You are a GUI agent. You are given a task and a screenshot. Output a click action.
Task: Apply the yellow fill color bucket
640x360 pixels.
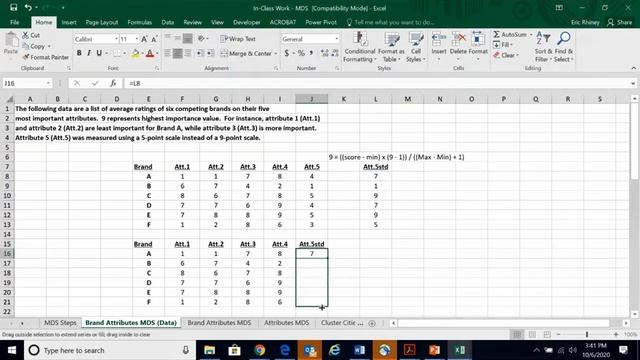(135, 53)
